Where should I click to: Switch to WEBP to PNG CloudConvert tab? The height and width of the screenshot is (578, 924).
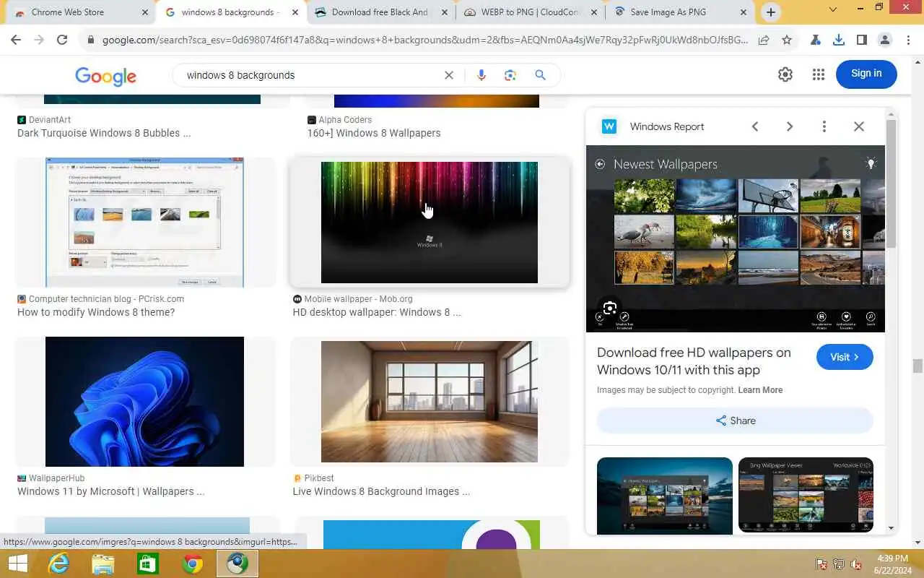(x=530, y=12)
